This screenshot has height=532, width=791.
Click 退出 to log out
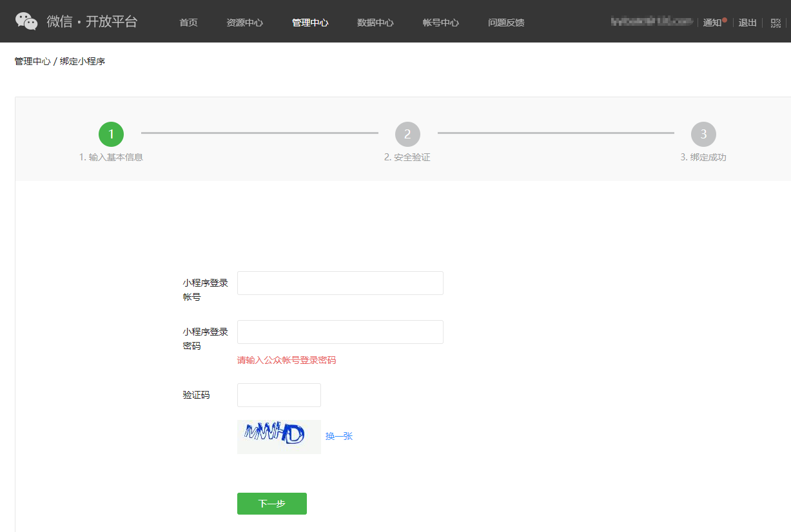click(747, 23)
